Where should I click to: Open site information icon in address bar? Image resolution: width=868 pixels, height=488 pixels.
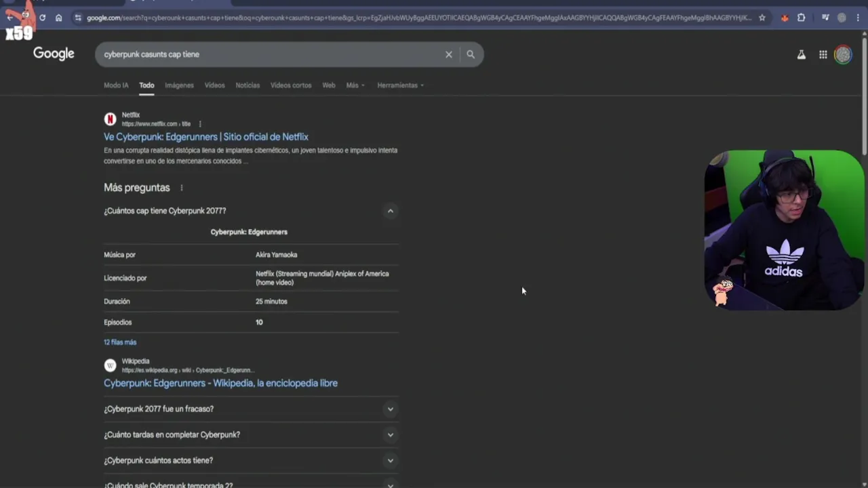78,18
